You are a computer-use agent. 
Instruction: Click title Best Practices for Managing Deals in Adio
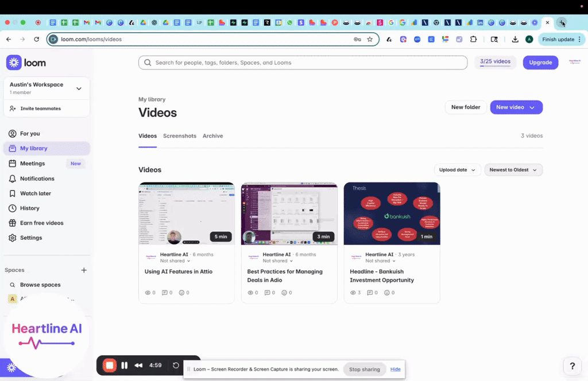pos(285,276)
